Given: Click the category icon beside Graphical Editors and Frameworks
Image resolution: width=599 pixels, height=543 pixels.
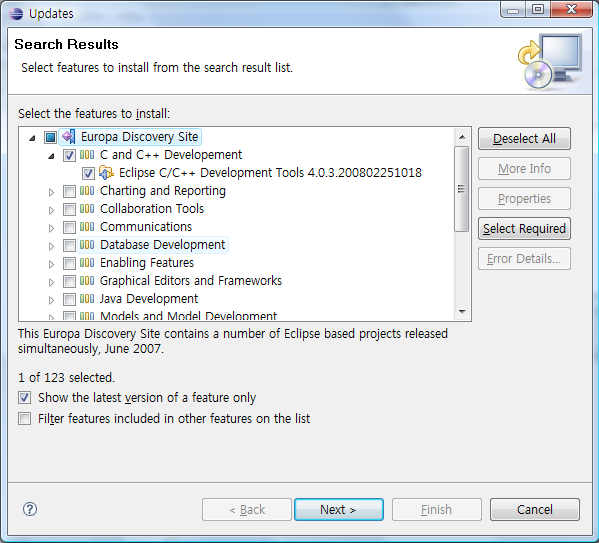Looking at the screenshot, I should [x=87, y=280].
